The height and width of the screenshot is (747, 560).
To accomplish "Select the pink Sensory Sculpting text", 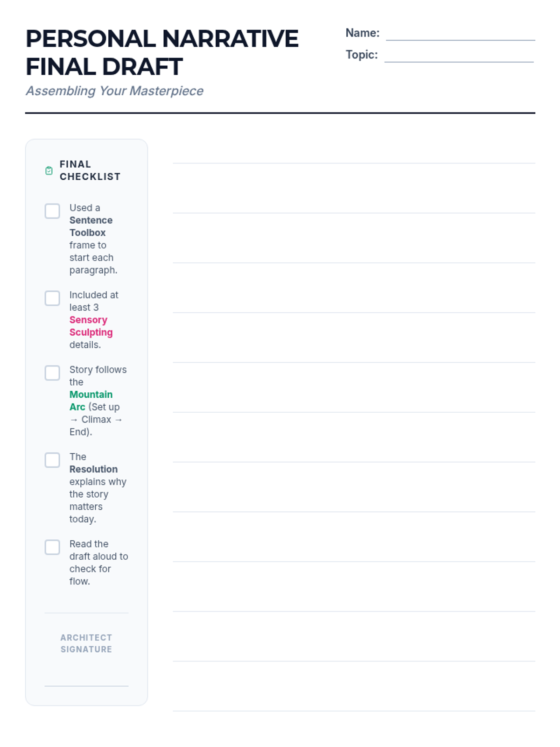I will click(x=91, y=326).
